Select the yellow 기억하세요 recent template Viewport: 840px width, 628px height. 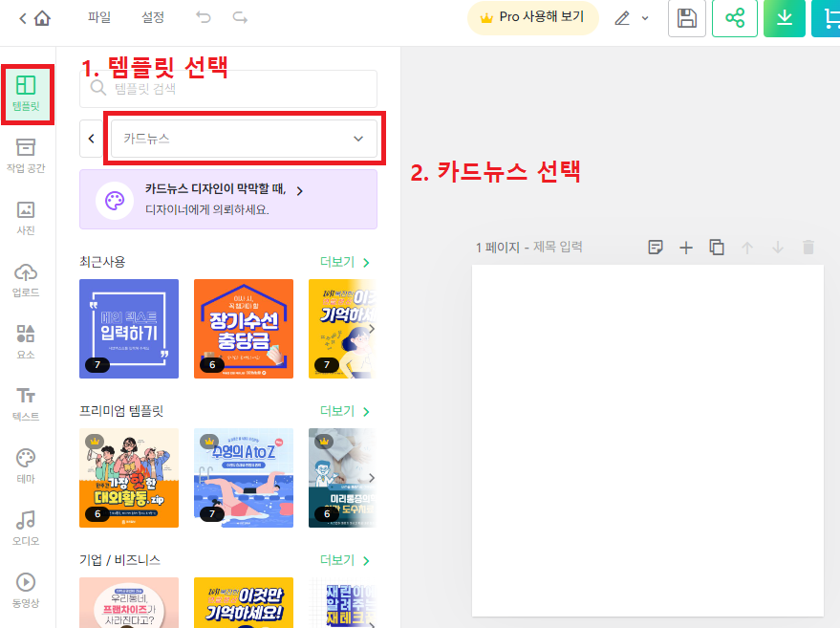pos(342,329)
